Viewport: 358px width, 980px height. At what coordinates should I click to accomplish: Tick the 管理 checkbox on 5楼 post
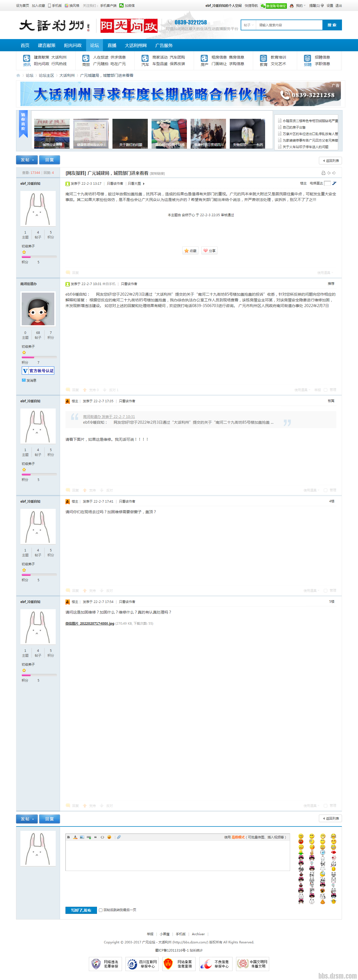coord(326,805)
